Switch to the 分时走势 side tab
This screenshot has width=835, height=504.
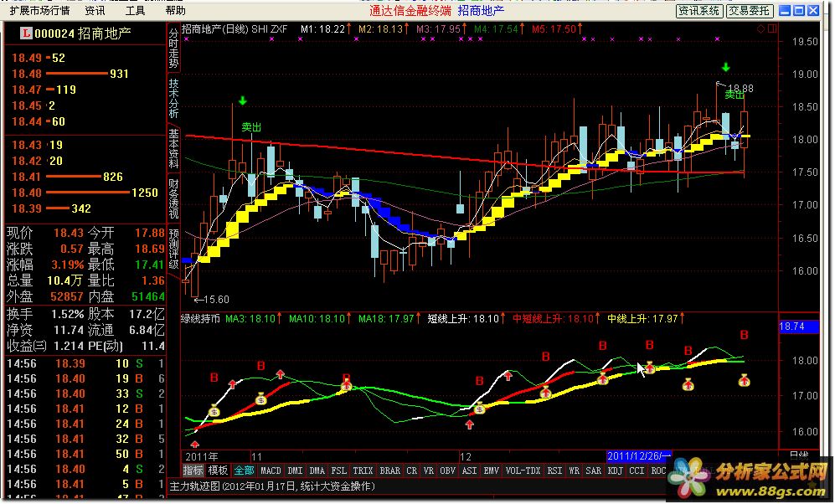coord(173,49)
